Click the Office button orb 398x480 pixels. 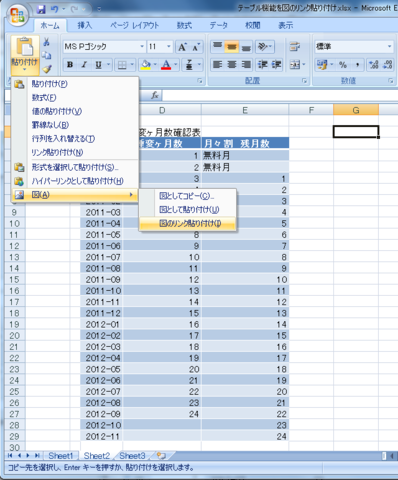(18, 15)
